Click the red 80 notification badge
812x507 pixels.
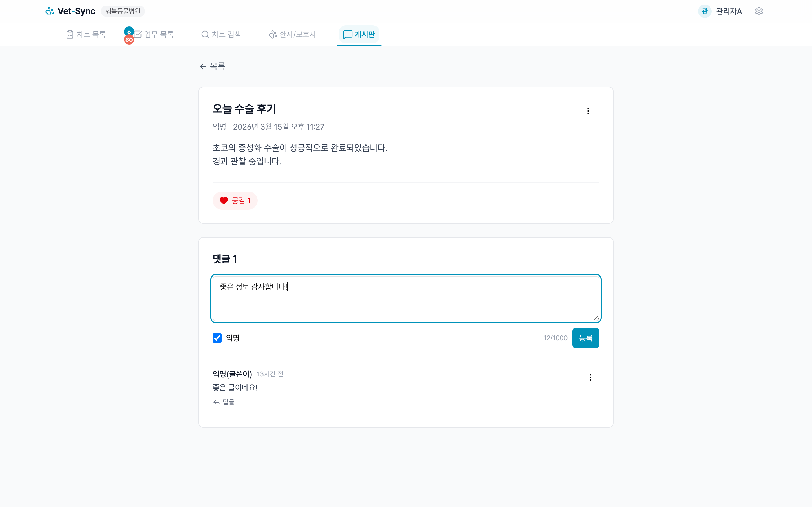click(129, 40)
